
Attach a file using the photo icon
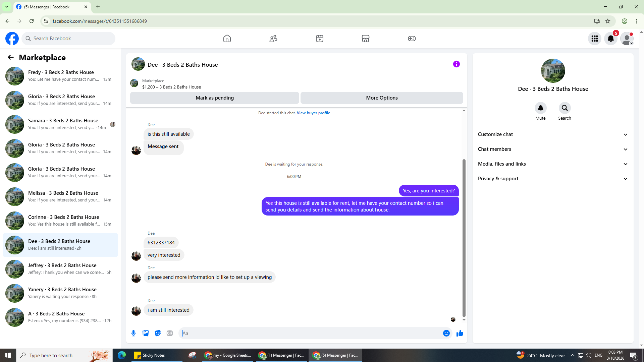coord(146,333)
